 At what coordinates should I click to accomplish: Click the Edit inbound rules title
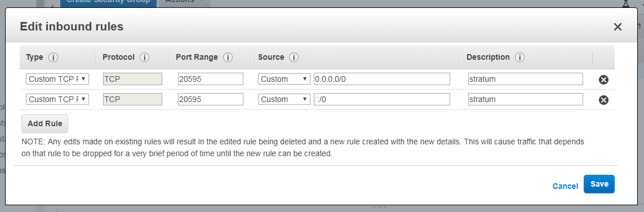[x=72, y=27]
